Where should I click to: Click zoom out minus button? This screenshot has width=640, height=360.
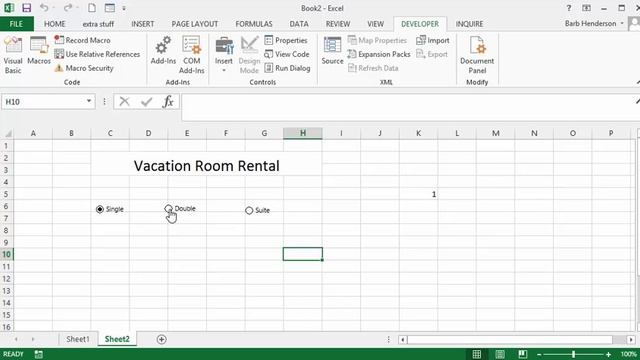tap(539, 354)
